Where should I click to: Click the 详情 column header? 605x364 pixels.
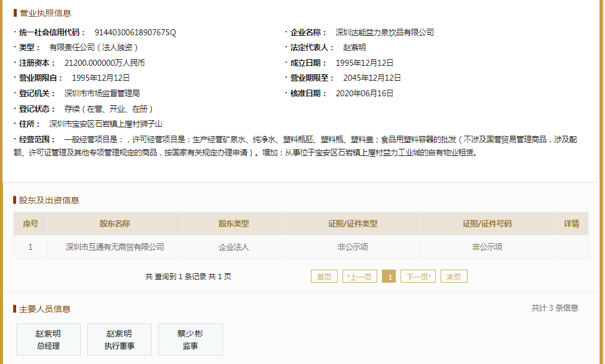pyautogui.click(x=572, y=224)
